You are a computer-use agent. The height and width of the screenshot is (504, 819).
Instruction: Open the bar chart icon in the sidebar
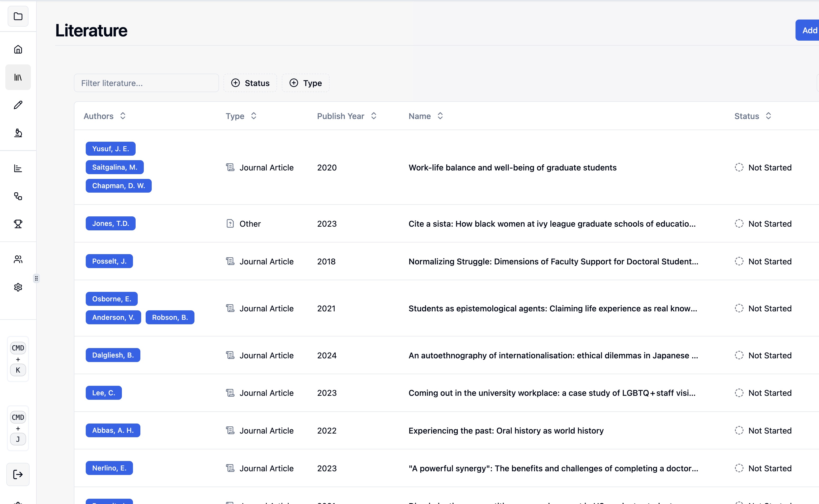coord(18,168)
